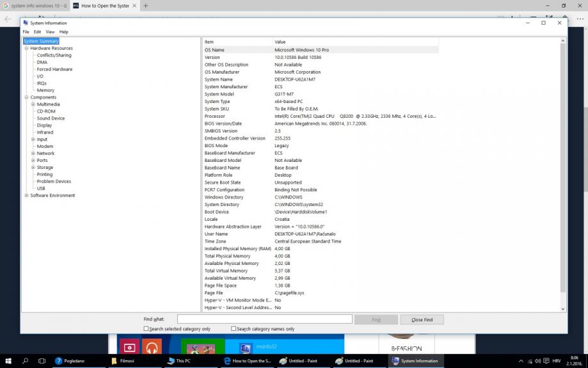Click scrollbar up arrow in details pane
This screenshot has width=588, height=368.
[x=563, y=40]
